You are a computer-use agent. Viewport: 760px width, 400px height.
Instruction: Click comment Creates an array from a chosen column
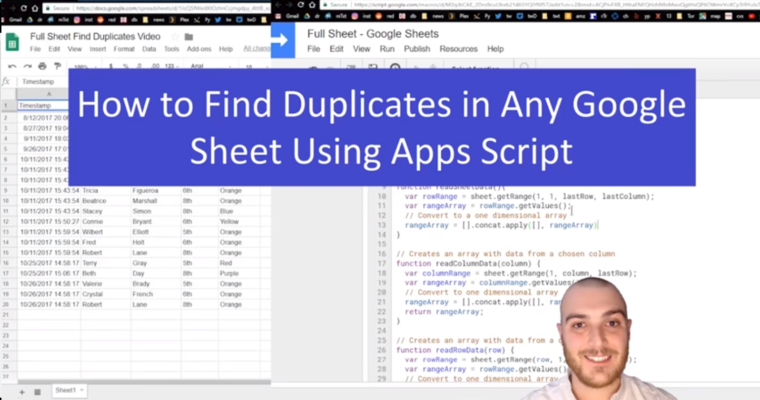pos(506,254)
